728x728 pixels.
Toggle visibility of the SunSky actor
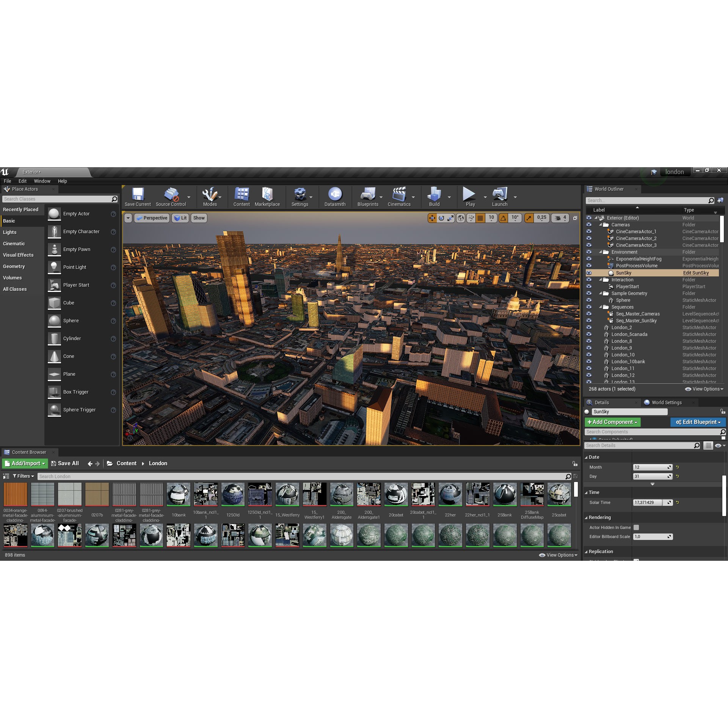pyautogui.click(x=589, y=273)
